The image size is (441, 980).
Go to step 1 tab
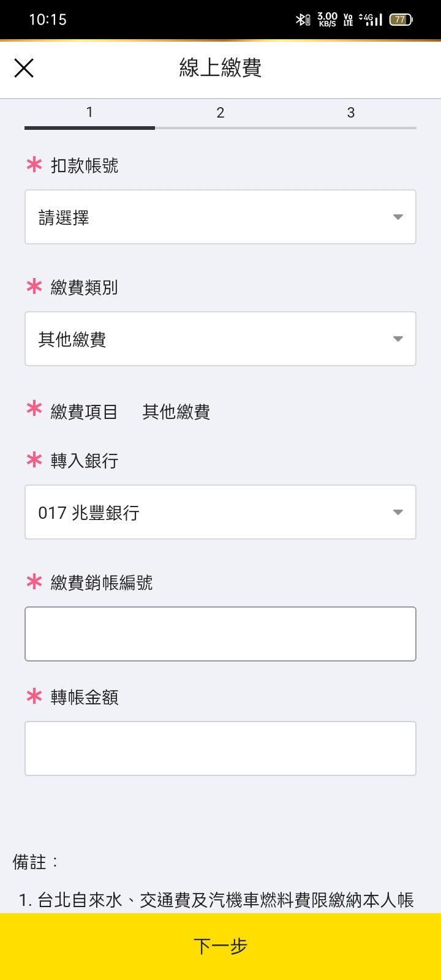(89, 113)
